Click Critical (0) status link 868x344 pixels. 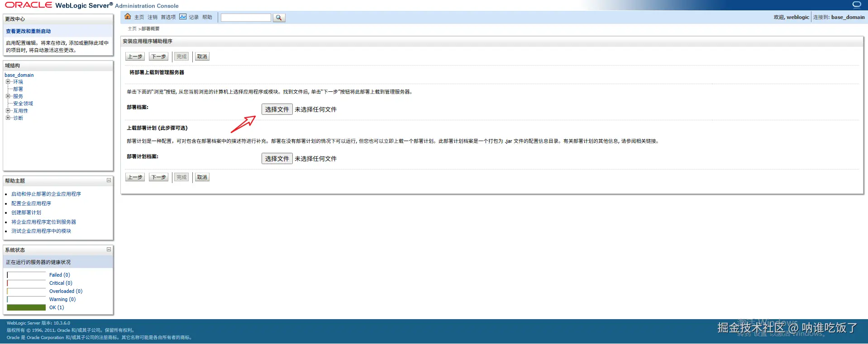tap(61, 283)
